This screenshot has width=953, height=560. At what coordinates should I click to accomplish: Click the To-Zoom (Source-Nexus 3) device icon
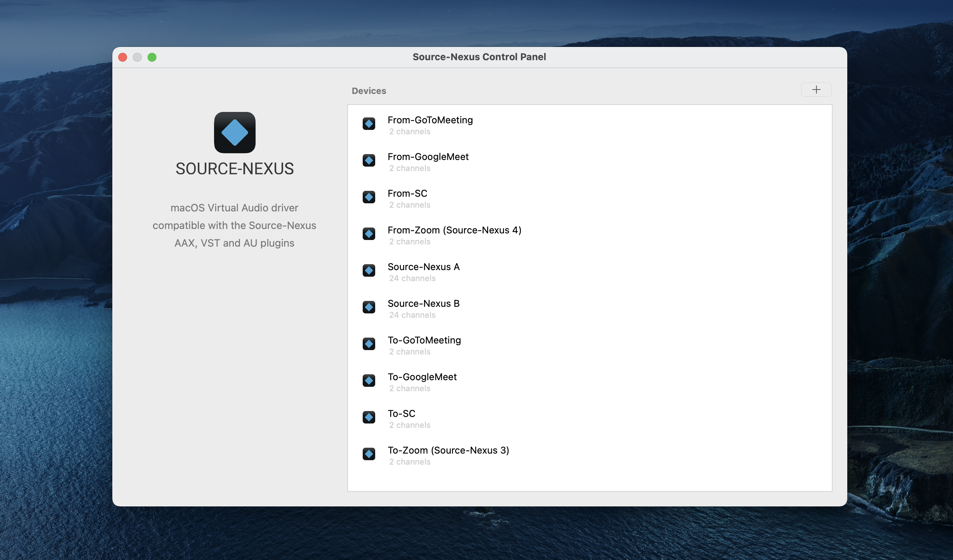pyautogui.click(x=369, y=454)
